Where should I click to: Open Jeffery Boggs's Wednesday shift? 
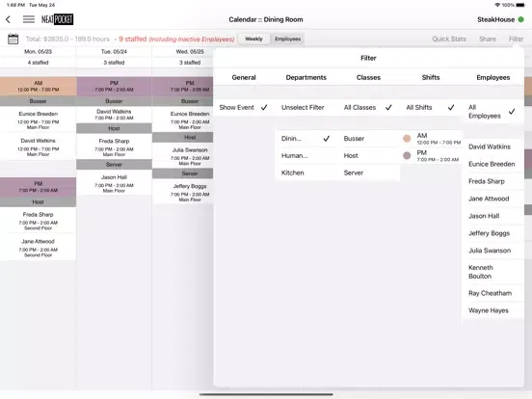pyautogui.click(x=183, y=193)
